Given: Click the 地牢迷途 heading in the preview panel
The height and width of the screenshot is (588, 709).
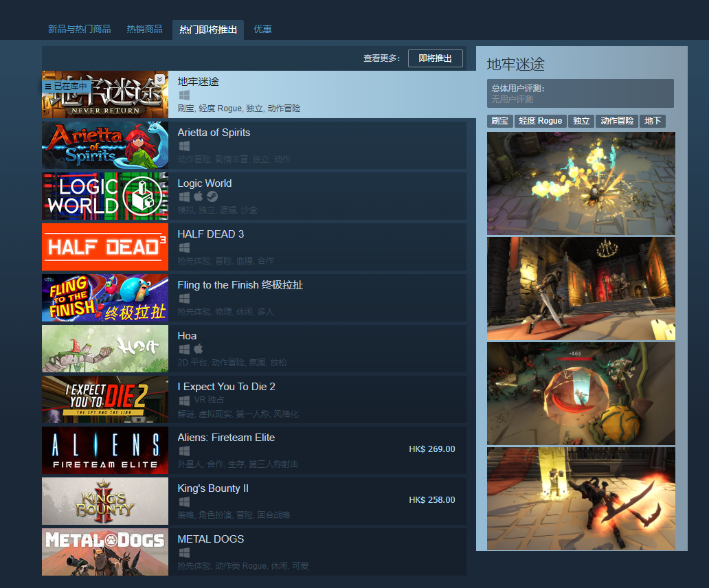Looking at the screenshot, I should click(x=516, y=64).
